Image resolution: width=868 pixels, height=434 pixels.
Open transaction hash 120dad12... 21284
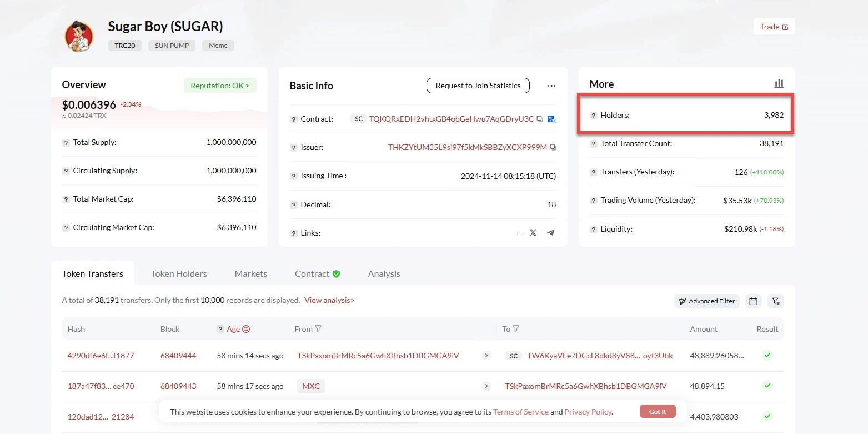pyautogui.click(x=101, y=417)
